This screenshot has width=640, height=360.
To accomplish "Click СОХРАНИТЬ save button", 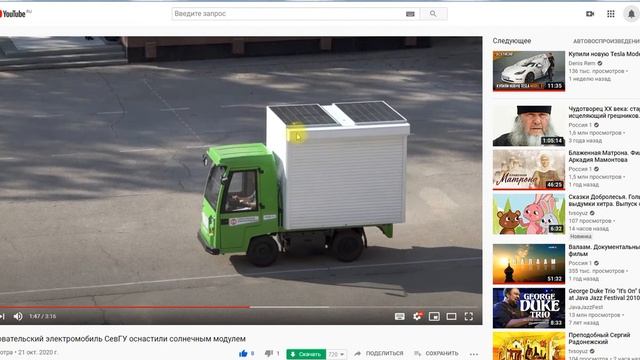I will coord(436,353).
